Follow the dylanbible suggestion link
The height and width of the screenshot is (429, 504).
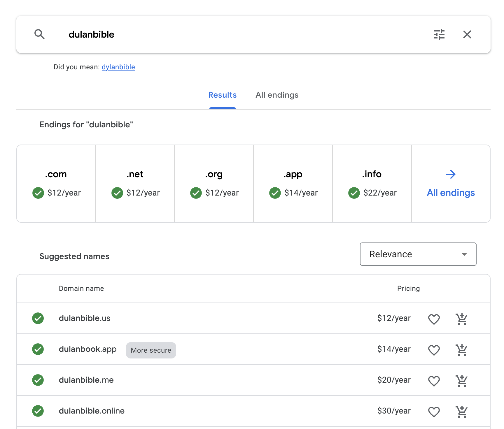(x=118, y=67)
